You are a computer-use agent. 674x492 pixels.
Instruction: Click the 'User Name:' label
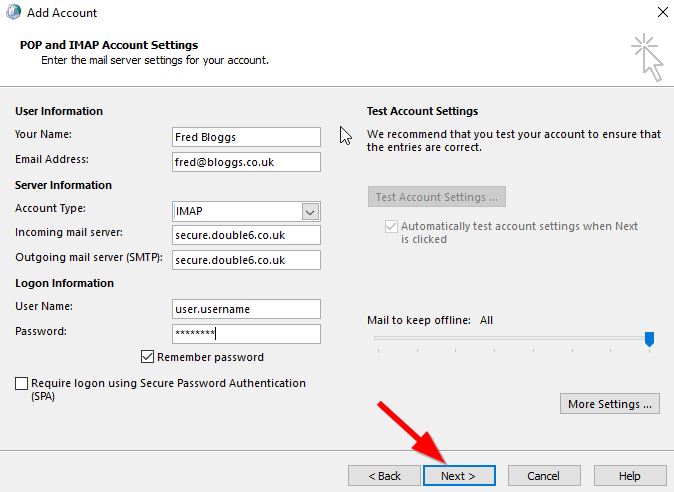(x=44, y=306)
